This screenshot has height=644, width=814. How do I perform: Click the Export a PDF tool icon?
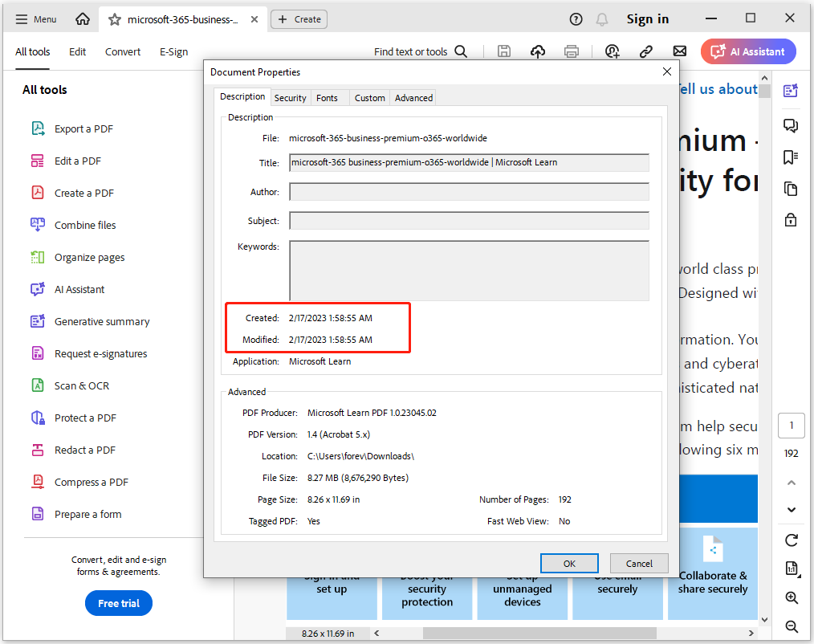38,128
